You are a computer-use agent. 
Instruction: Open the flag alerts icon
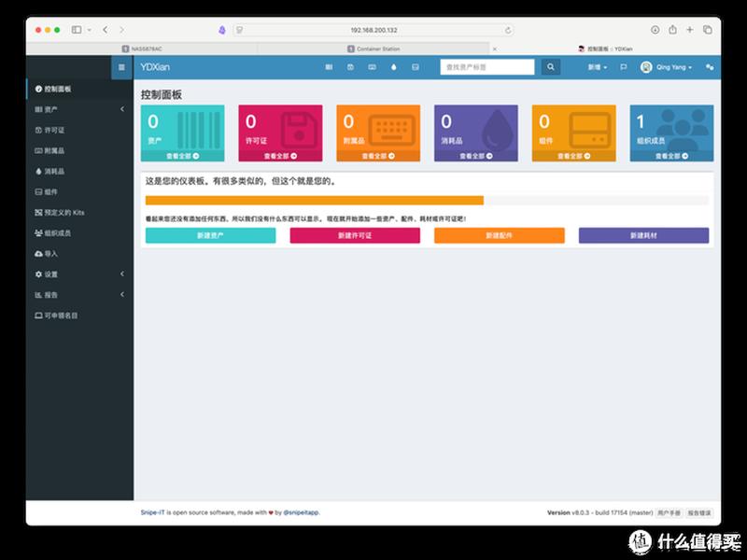(623, 67)
